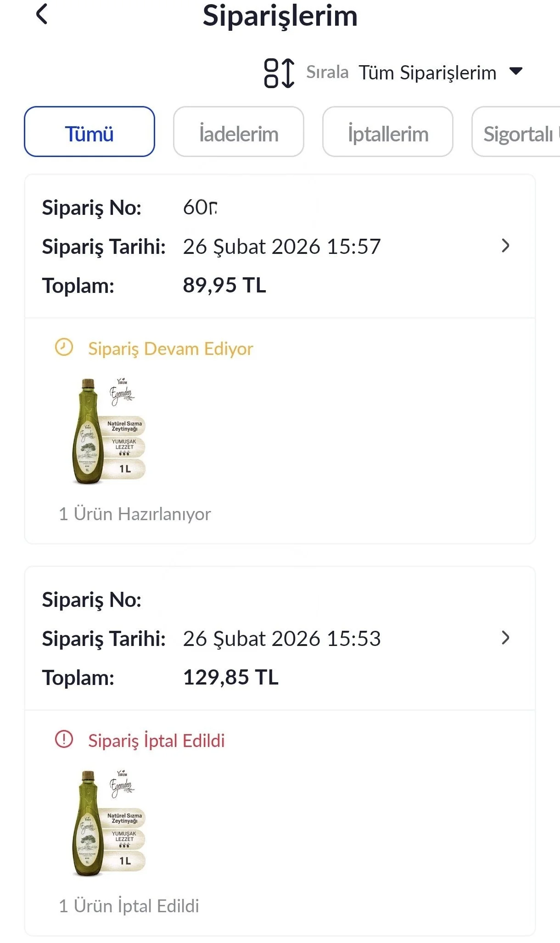
Task: Tap the back arrow icon
Action: coord(42,14)
